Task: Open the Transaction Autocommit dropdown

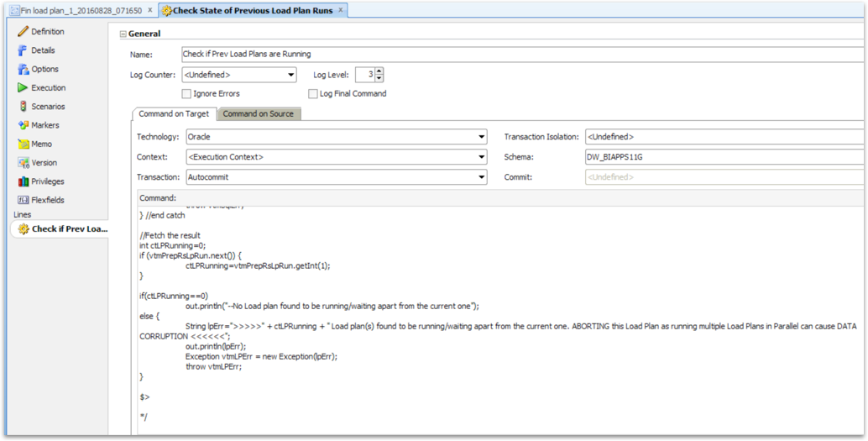Action: point(337,177)
